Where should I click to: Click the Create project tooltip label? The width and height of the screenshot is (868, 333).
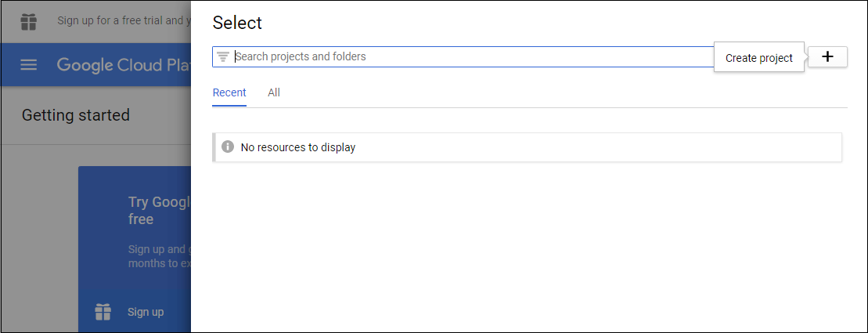point(759,58)
